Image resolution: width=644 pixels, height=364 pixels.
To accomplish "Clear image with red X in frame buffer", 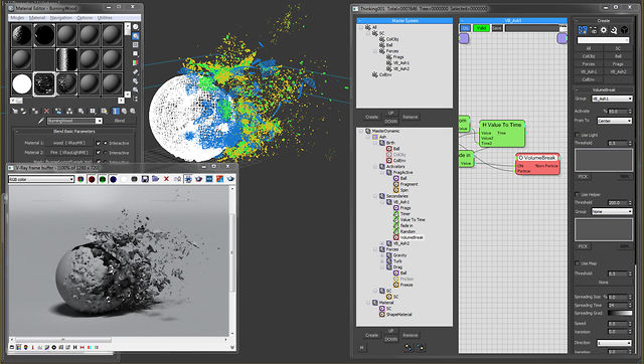I will [x=166, y=179].
